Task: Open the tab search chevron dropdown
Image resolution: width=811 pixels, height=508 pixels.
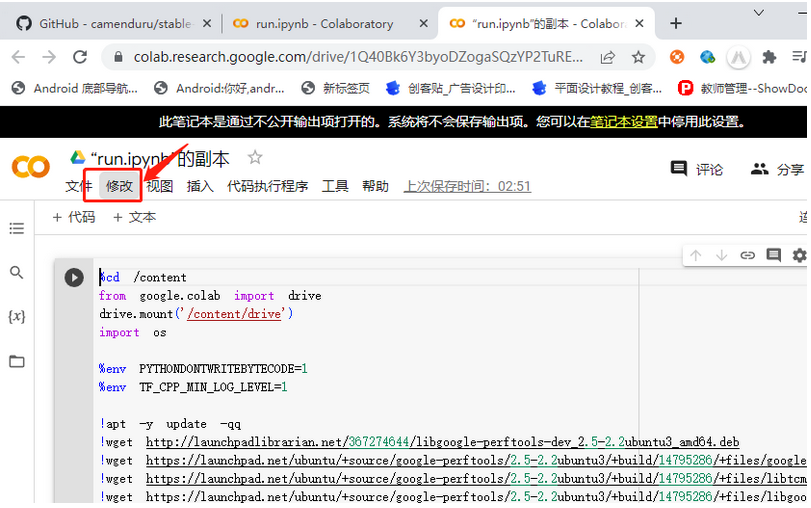Action: pyautogui.click(x=759, y=12)
